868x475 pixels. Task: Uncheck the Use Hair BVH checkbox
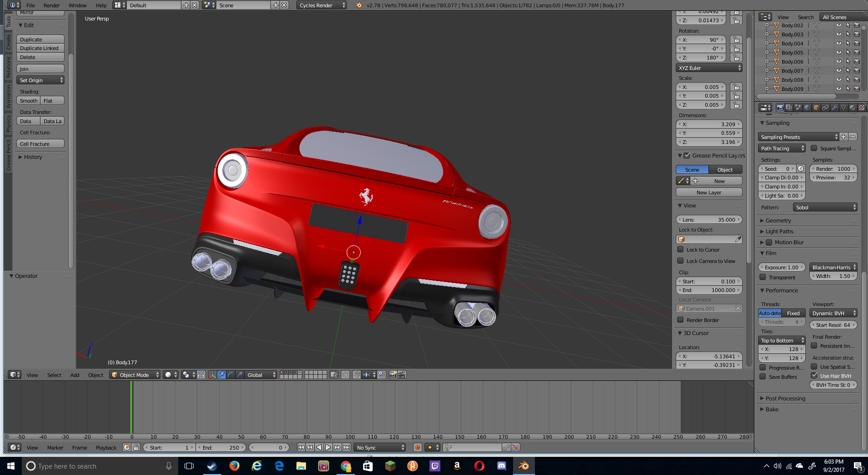(814, 376)
